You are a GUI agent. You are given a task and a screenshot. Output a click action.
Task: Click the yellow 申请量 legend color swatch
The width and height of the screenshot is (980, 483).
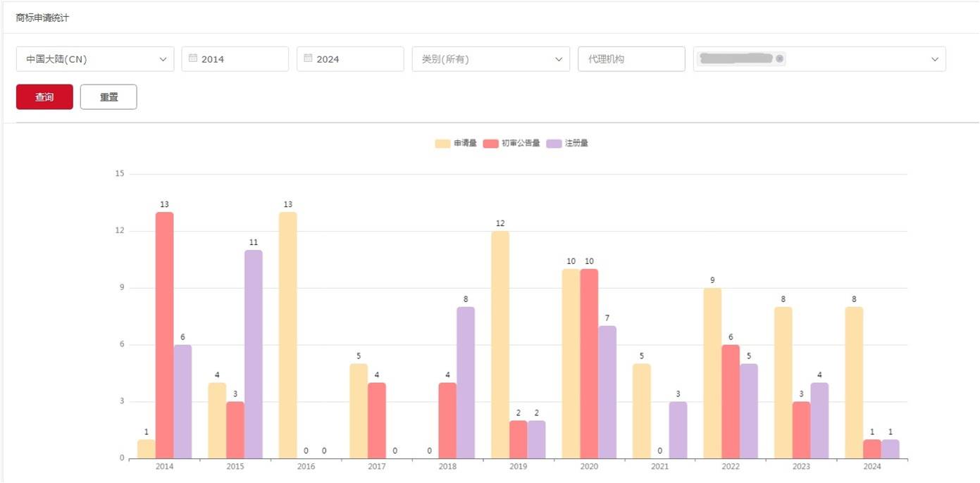[442, 143]
